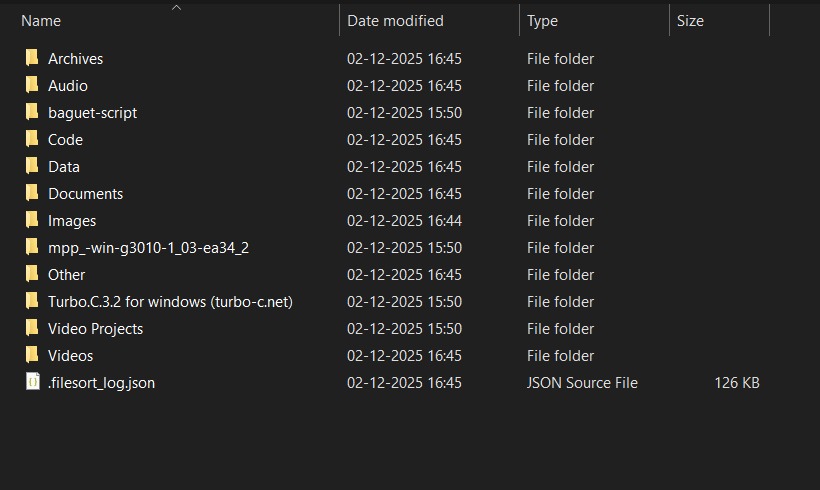Select the Code folder icon
This screenshot has height=490, width=820.
pyautogui.click(x=32, y=140)
